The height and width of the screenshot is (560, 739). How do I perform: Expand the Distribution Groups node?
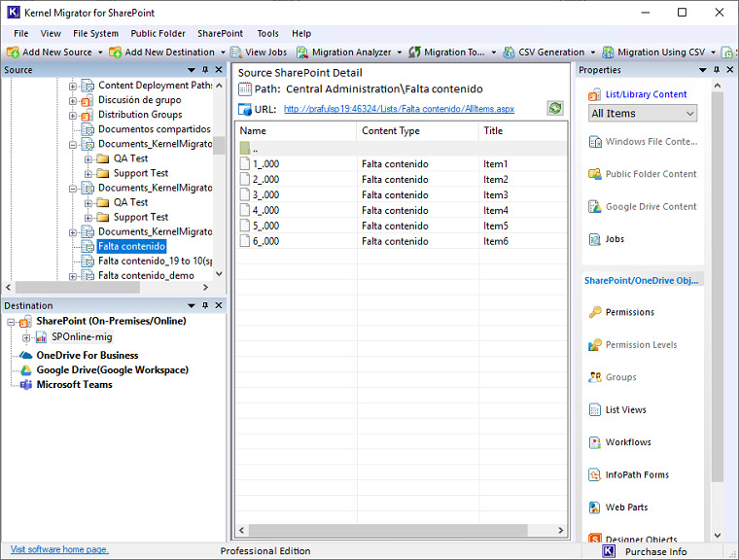coord(73,116)
